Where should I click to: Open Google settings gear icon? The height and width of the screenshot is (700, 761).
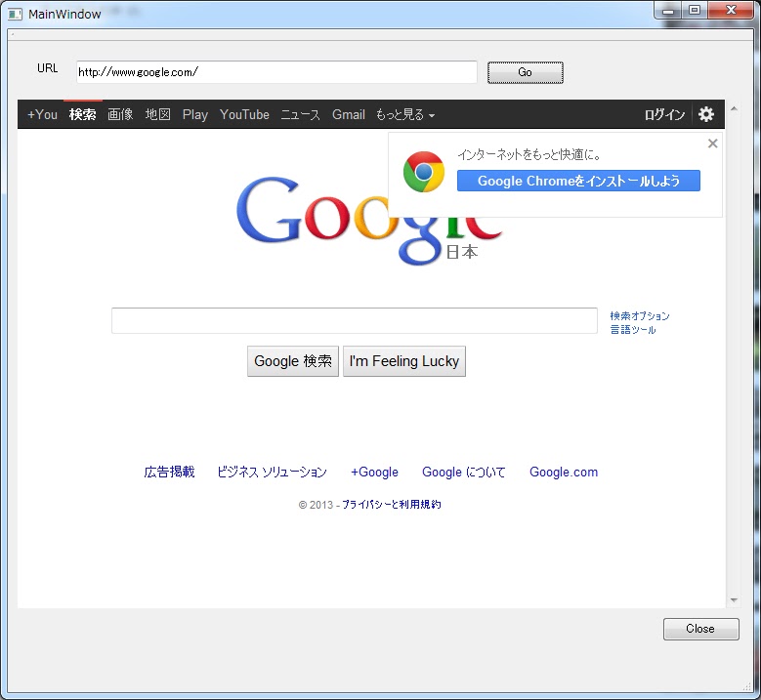point(705,114)
